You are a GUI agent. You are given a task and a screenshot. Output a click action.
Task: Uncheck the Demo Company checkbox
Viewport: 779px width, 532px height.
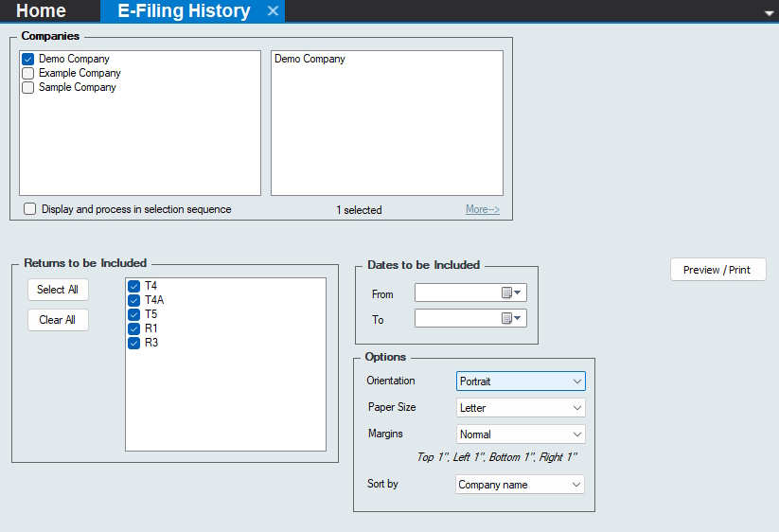pyautogui.click(x=28, y=59)
